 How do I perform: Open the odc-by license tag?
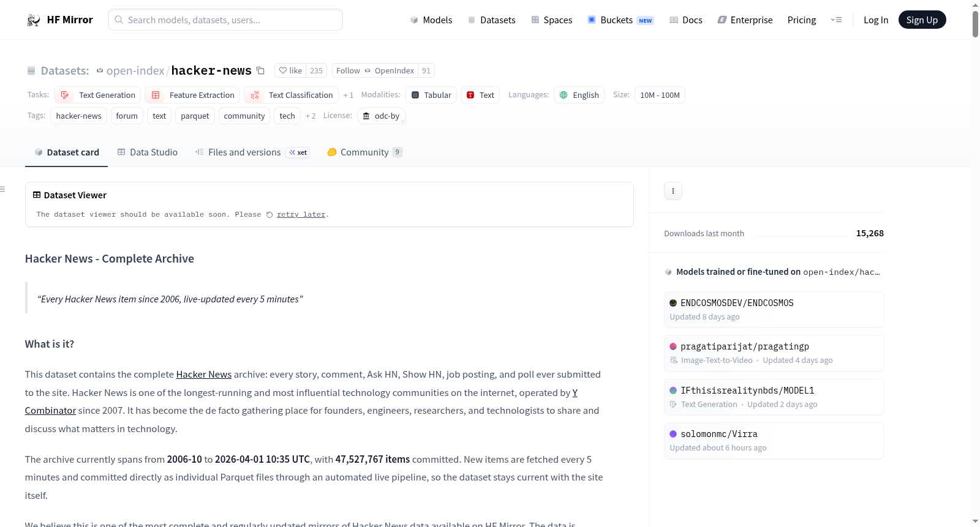tap(381, 116)
